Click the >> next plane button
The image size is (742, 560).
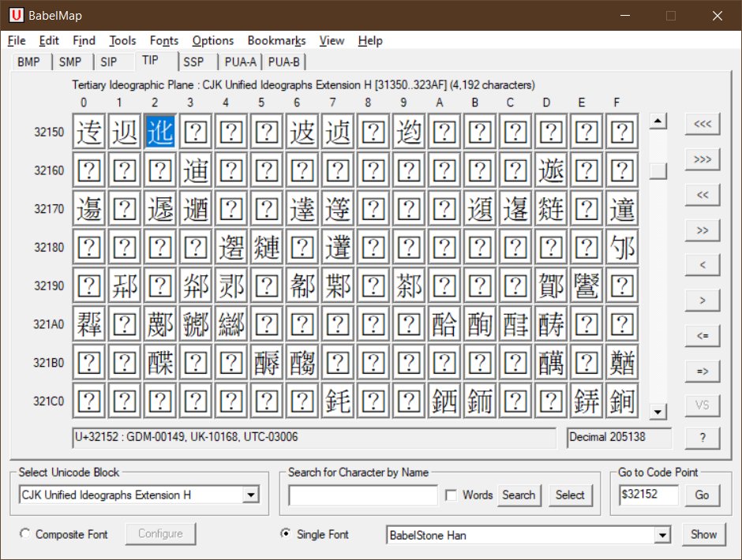pos(703,230)
